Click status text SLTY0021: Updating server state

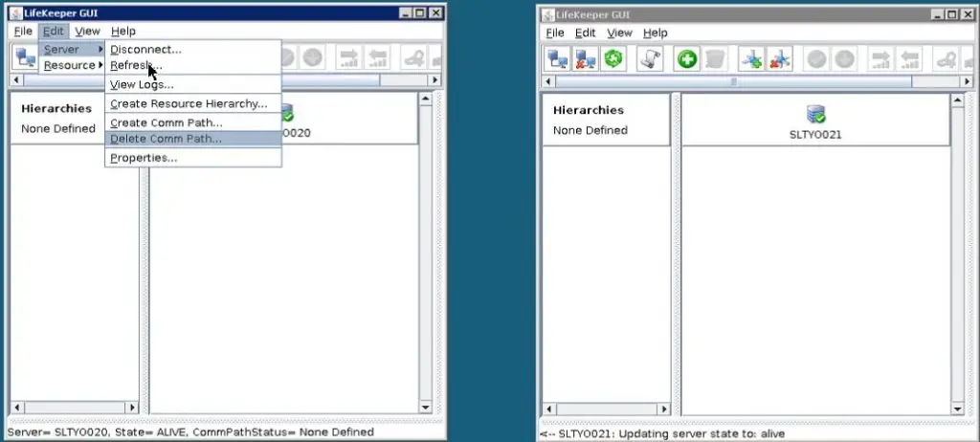[662, 434]
